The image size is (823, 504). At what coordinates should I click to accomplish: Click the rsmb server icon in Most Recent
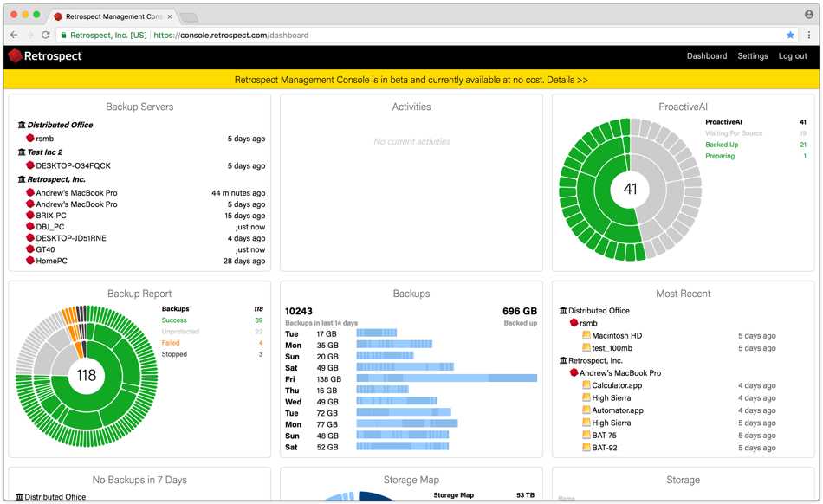(574, 323)
